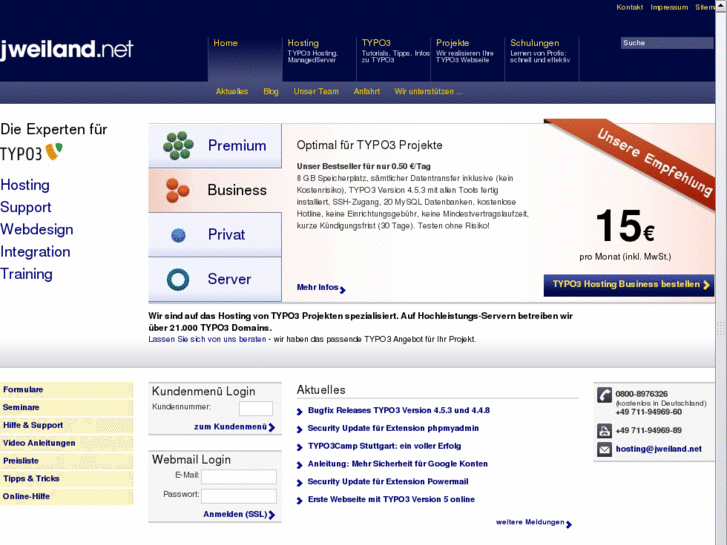The width and height of the screenshot is (727, 545).
Task: Click the orange Business dots icon
Action: (x=178, y=190)
